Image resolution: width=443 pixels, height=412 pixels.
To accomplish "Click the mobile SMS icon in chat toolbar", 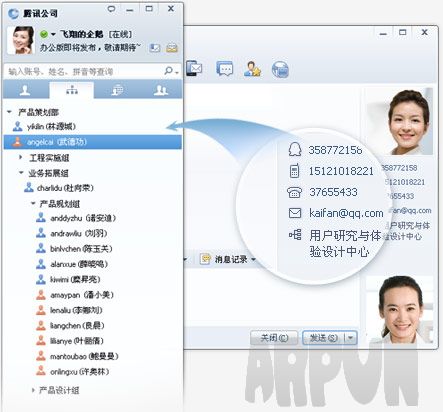I will point(194,68).
